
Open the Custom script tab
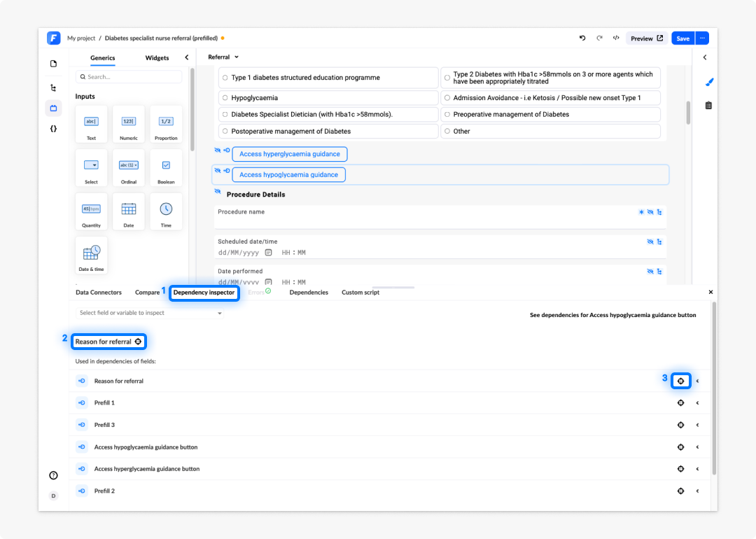pyautogui.click(x=360, y=293)
